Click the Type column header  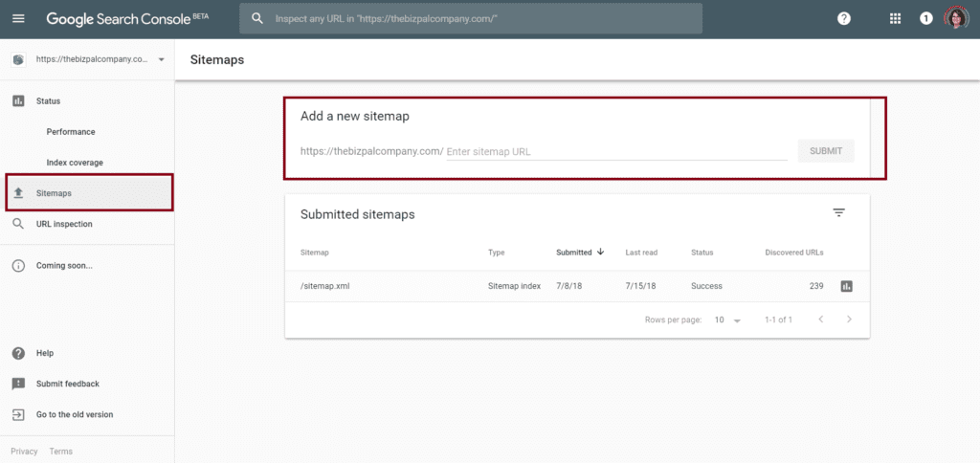[497, 253]
